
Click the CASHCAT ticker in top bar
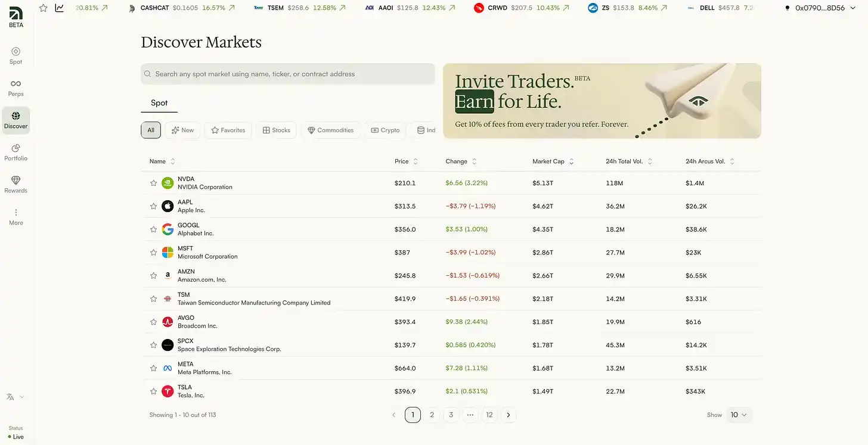click(182, 8)
